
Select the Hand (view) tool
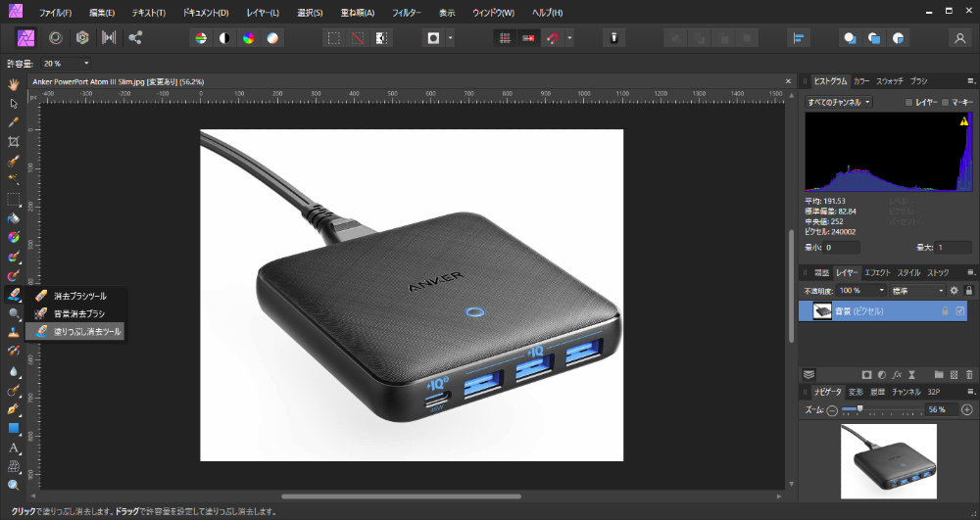click(13, 84)
